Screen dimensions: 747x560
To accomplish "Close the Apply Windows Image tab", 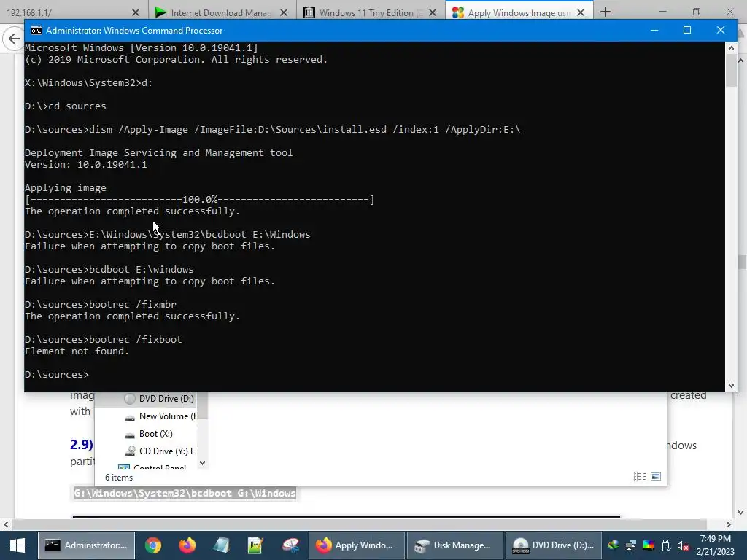I will point(581,13).
